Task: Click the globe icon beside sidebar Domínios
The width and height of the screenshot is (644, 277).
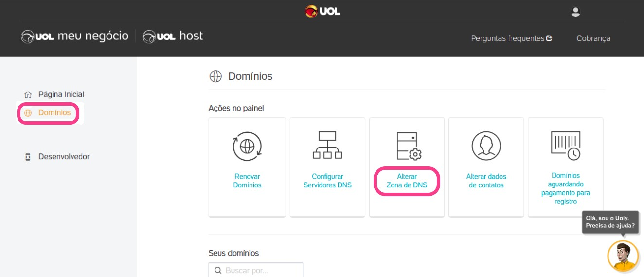Action: pyautogui.click(x=28, y=113)
